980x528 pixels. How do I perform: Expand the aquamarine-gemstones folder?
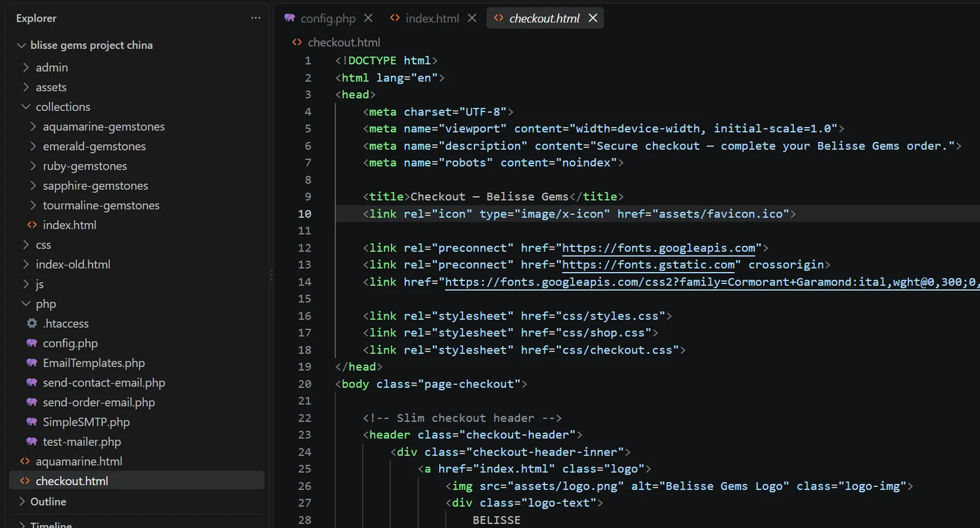(33, 127)
